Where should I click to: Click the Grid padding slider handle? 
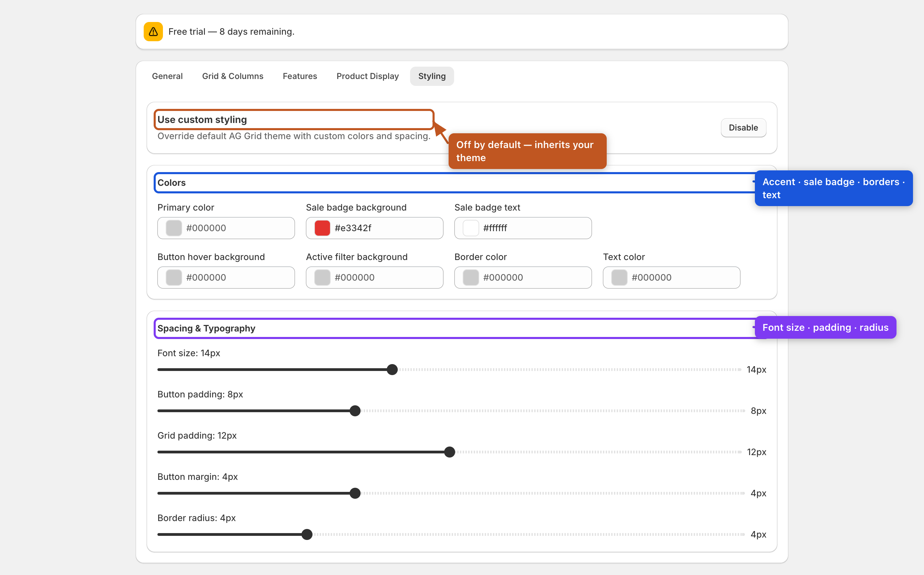click(x=449, y=452)
